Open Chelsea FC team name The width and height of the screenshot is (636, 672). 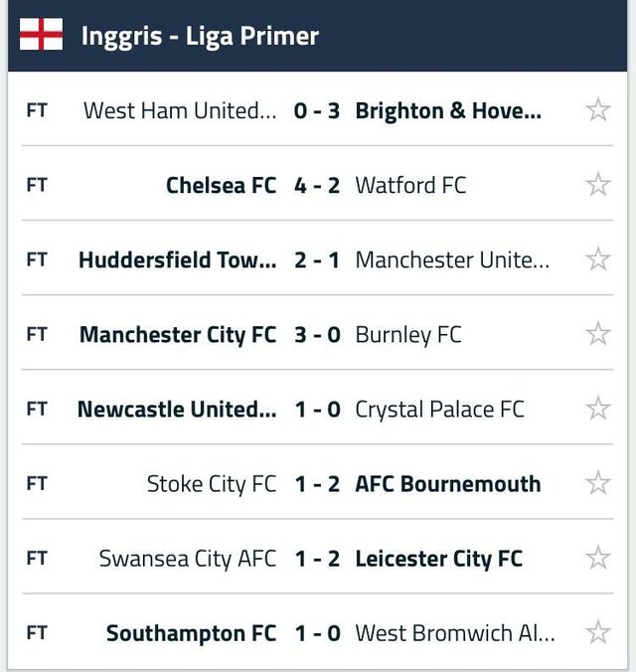tap(221, 185)
